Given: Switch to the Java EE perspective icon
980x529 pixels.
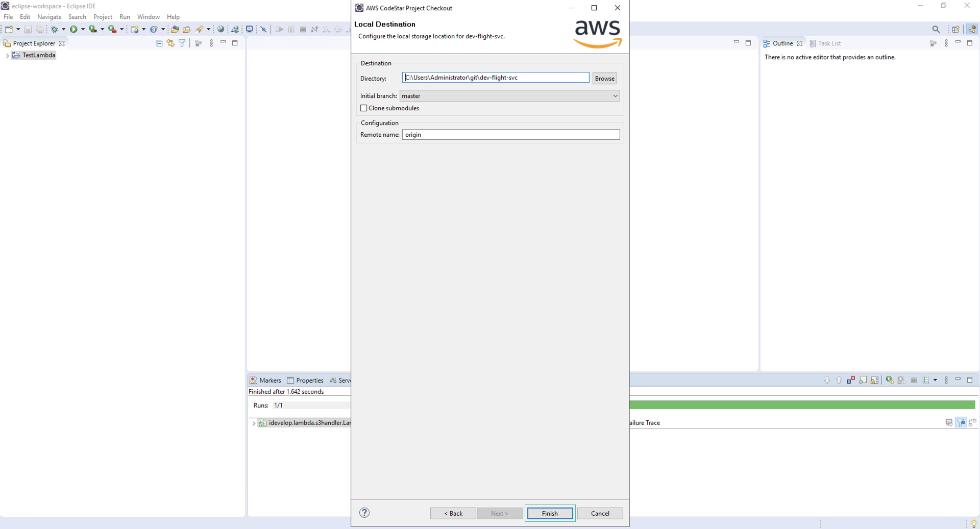Looking at the screenshot, I should (x=972, y=29).
